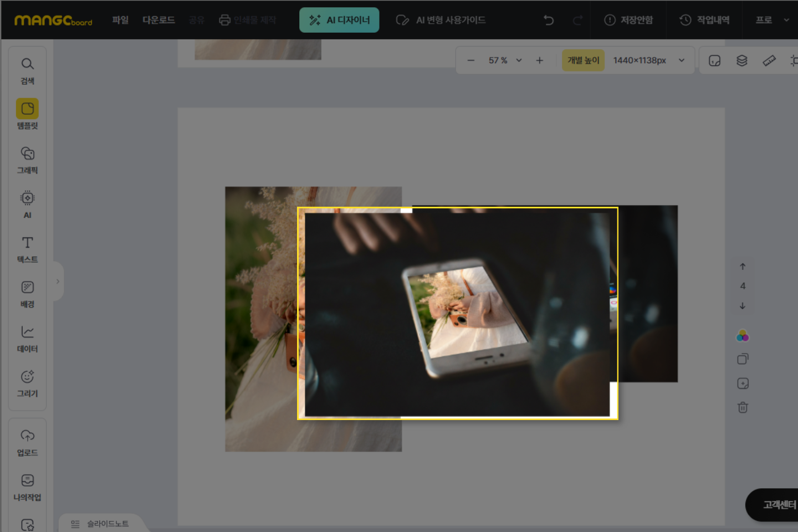The height and width of the screenshot is (532, 798).
Task: Click the layers stack icon
Action: tap(741, 60)
